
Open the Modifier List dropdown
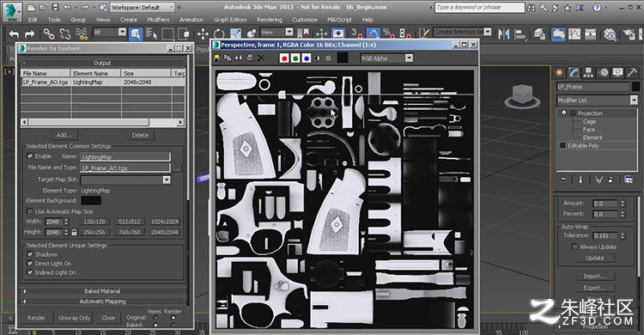coord(597,100)
